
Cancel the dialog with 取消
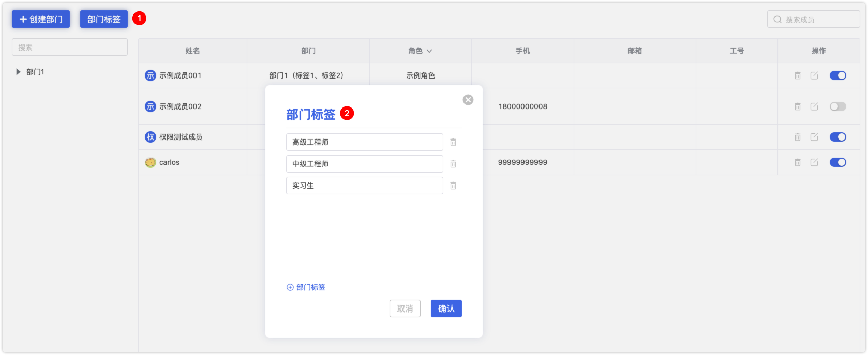pyautogui.click(x=405, y=308)
